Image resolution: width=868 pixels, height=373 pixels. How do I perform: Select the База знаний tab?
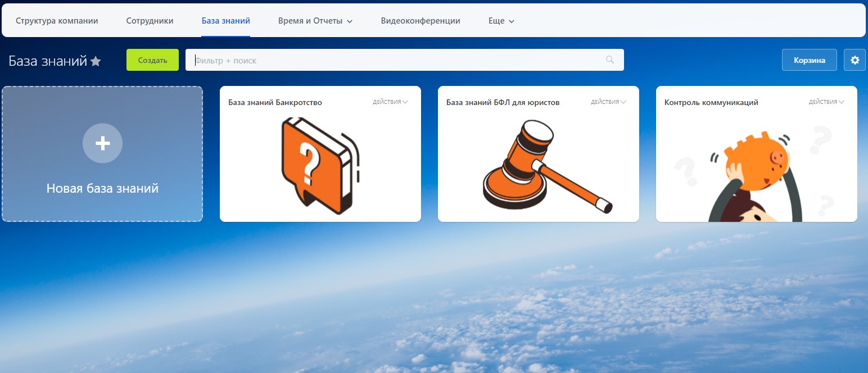(226, 21)
